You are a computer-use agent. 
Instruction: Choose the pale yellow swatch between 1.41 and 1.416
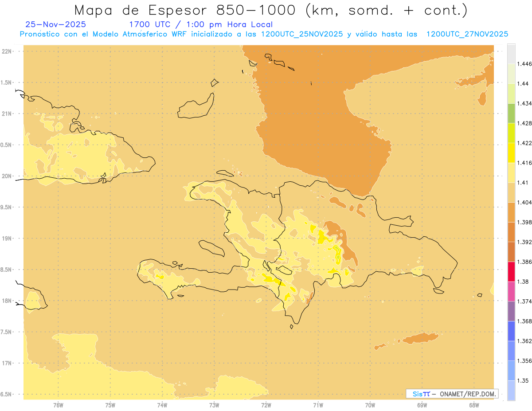511,173
